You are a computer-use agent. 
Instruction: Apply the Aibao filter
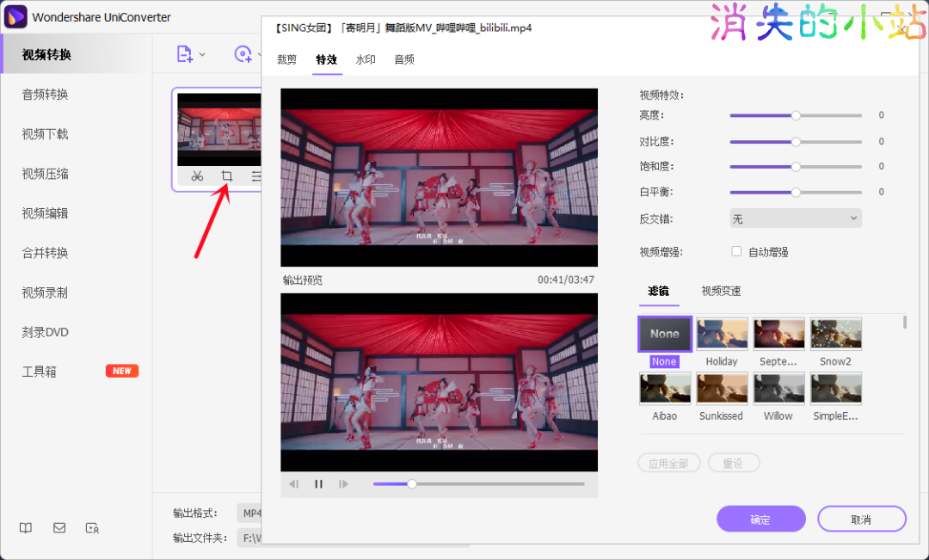tap(665, 389)
